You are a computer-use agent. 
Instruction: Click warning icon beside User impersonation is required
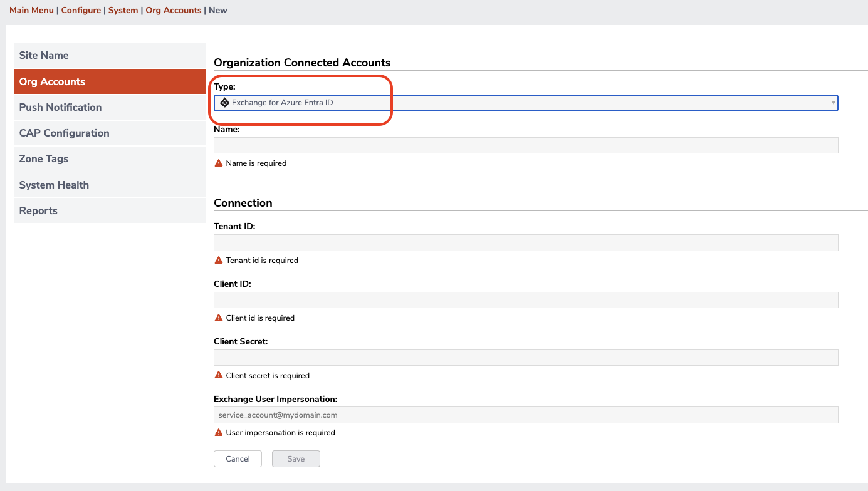coord(219,432)
